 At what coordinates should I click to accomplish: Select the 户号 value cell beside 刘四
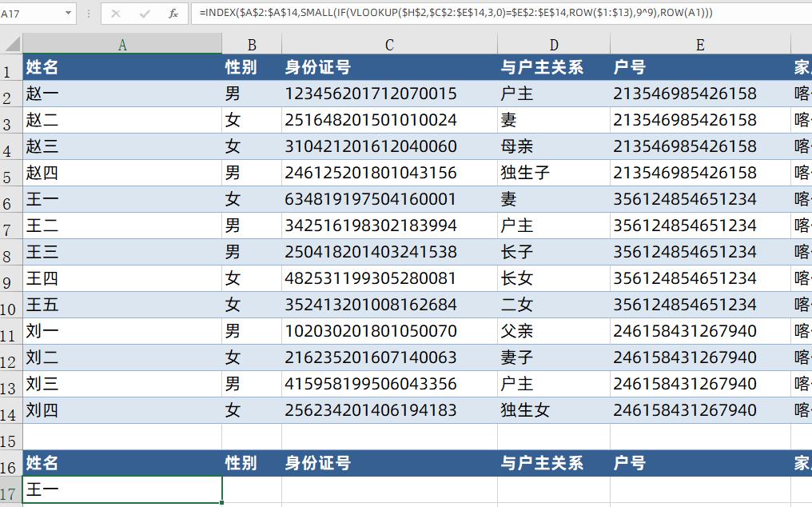pyautogui.click(x=699, y=410)
